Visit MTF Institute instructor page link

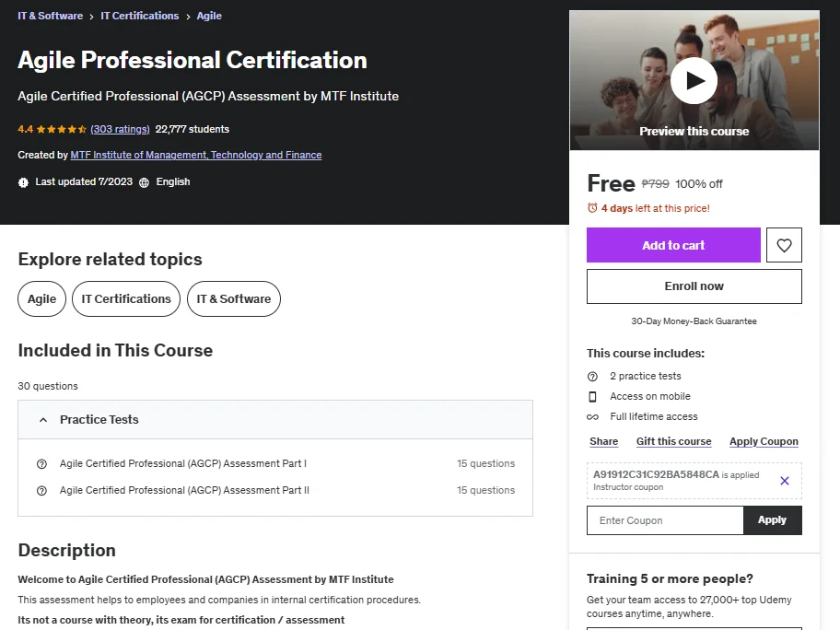(196, 155)
